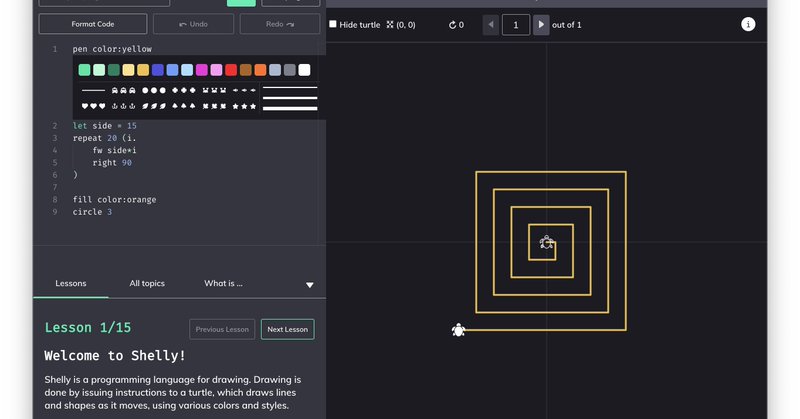
Task: Click the 'out of 1' step label
Action: tap(566, 24)
